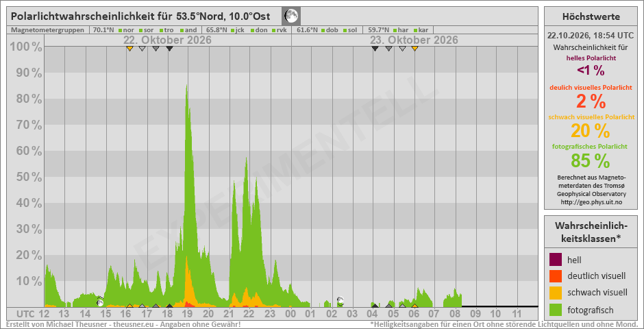Viewport: 644px width, 329px height.
Task: Click the 'deulich visuelles Polarlicht' label
Action: (x=591, y=88)
